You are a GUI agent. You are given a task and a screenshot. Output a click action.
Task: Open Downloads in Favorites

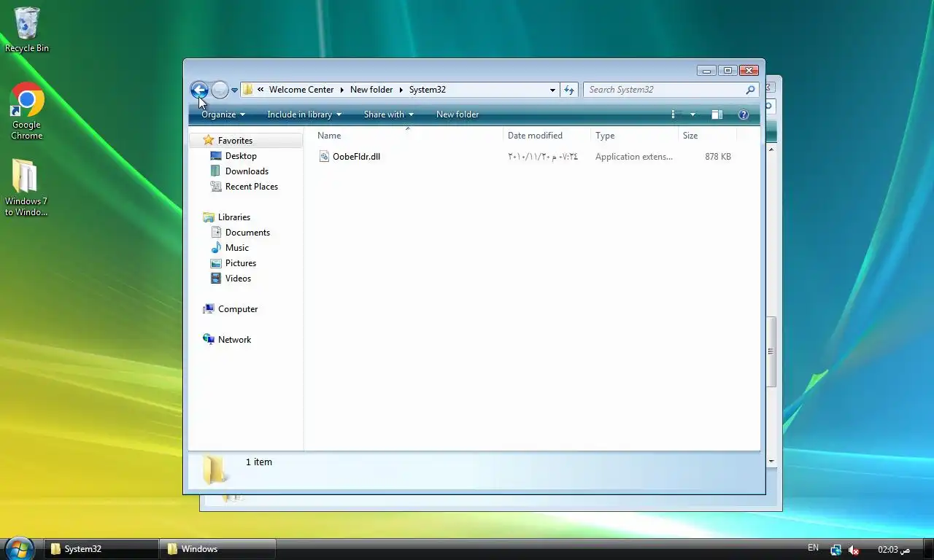coord(247,171)
